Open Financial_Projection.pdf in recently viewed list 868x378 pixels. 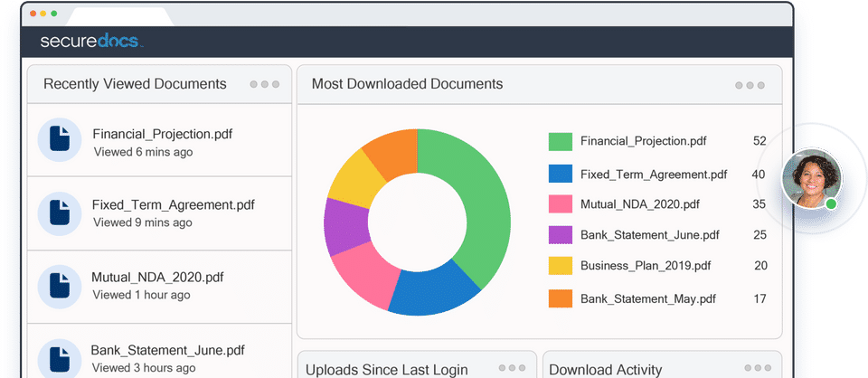click(162, 134)
